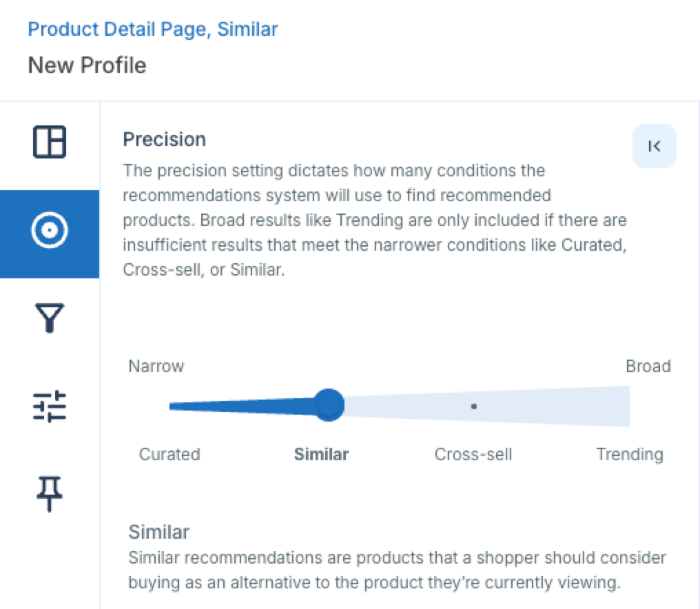Viewport: 700px width, 609px height.
Task: Click the New Profile title text
Action: tap(87, 65)
